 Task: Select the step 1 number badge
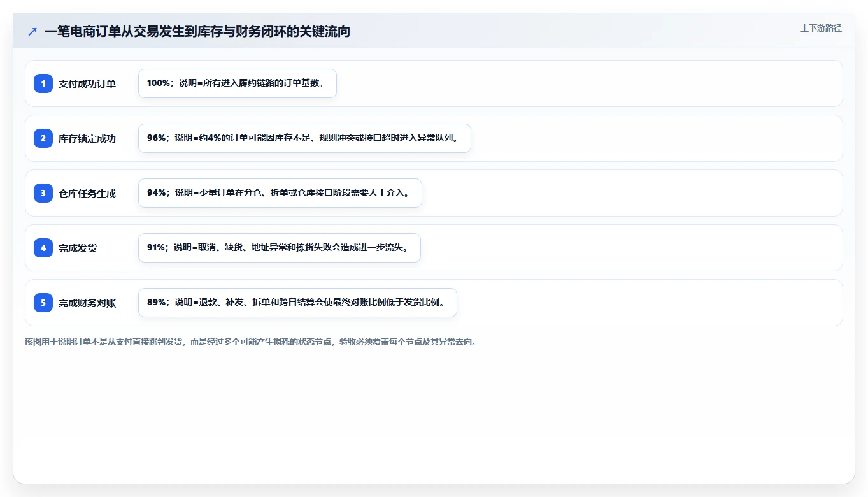tap(43, 83)
